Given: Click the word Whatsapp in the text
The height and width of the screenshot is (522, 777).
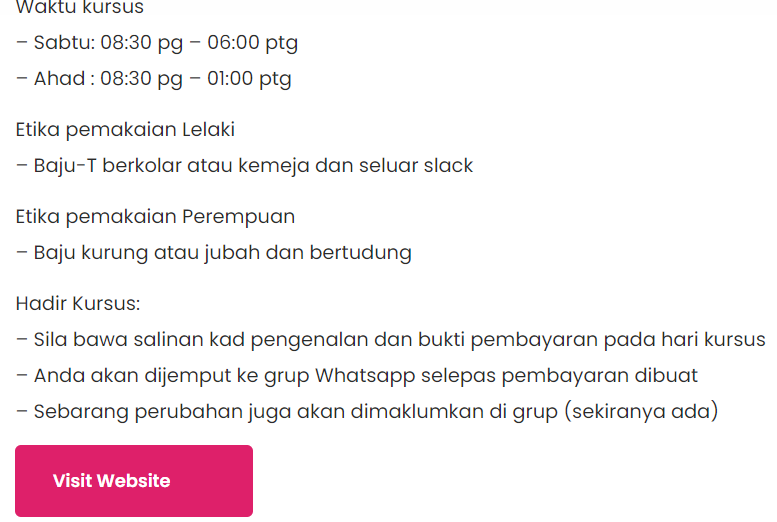Looking at the screenshot, I should (x=365, y=376).
